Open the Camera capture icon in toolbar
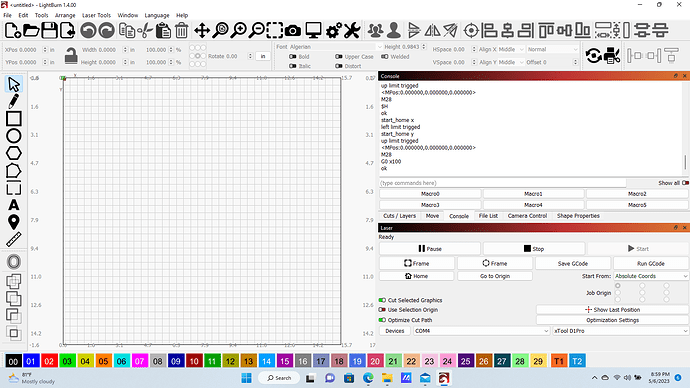690x388 pixels. (293, 31)
